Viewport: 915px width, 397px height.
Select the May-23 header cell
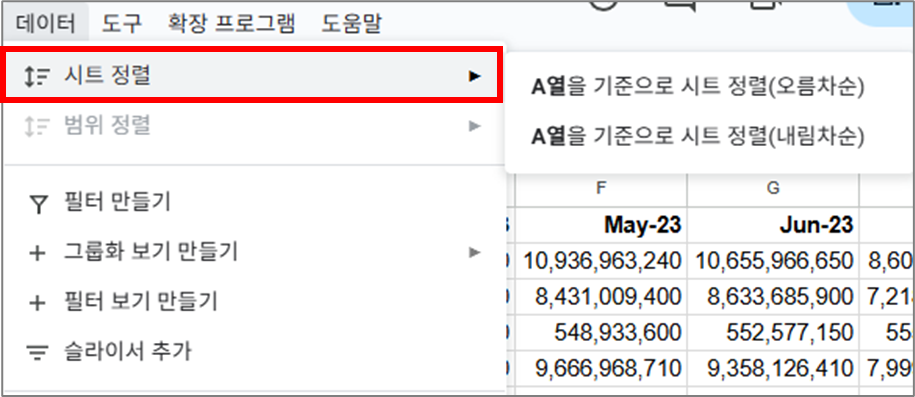click(600, 224)
